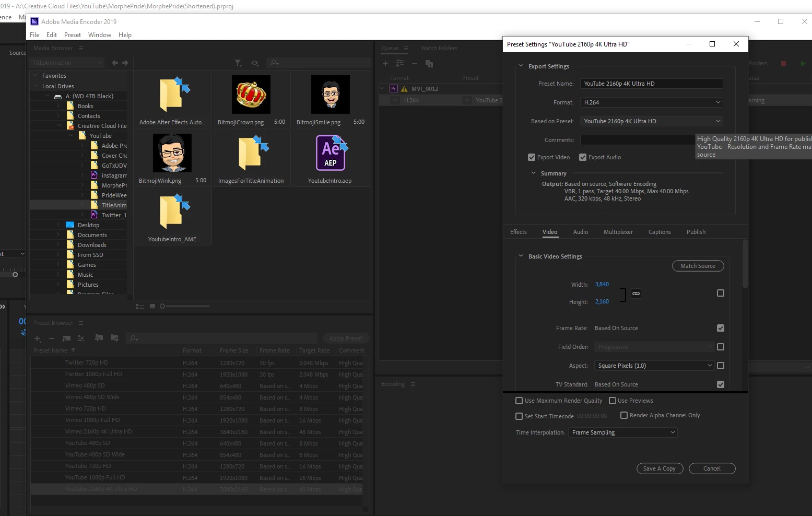Click the warning icon beside MVI_0012

pos(404,89)
